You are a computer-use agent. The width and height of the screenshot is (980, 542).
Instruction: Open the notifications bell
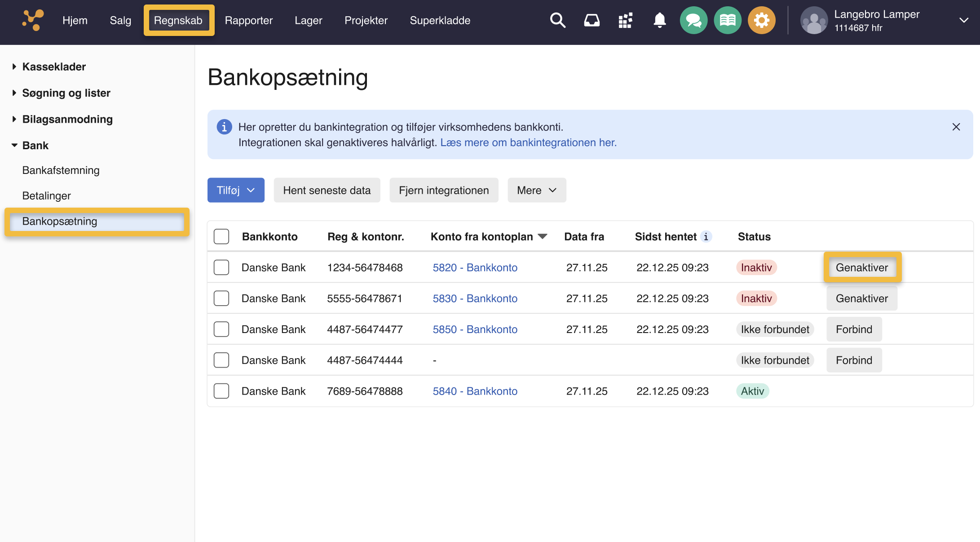click(x=659, y=20)
